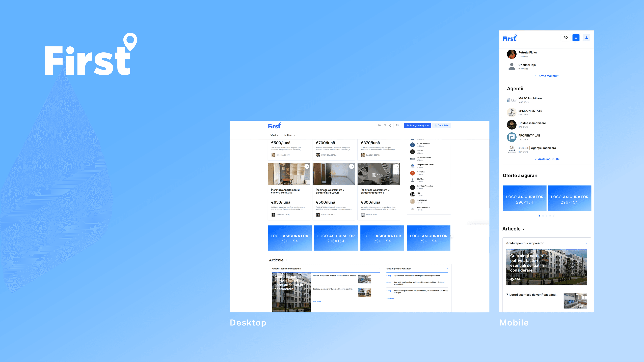
Task: Select first carousel dot under Oferte asigurări
Action: (x=540, y=216)
